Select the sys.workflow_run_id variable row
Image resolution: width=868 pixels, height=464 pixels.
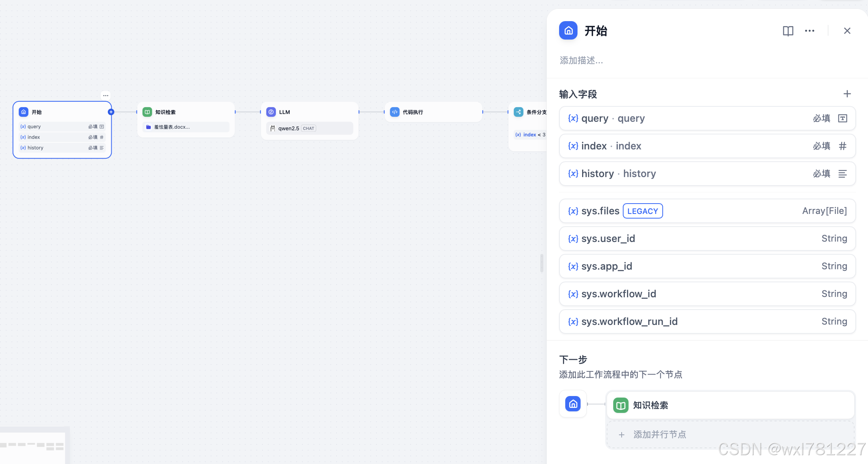point(707,321)
